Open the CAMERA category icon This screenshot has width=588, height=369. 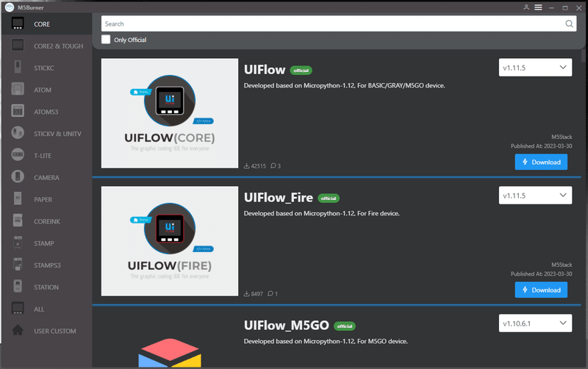click(x=18, y=176)
